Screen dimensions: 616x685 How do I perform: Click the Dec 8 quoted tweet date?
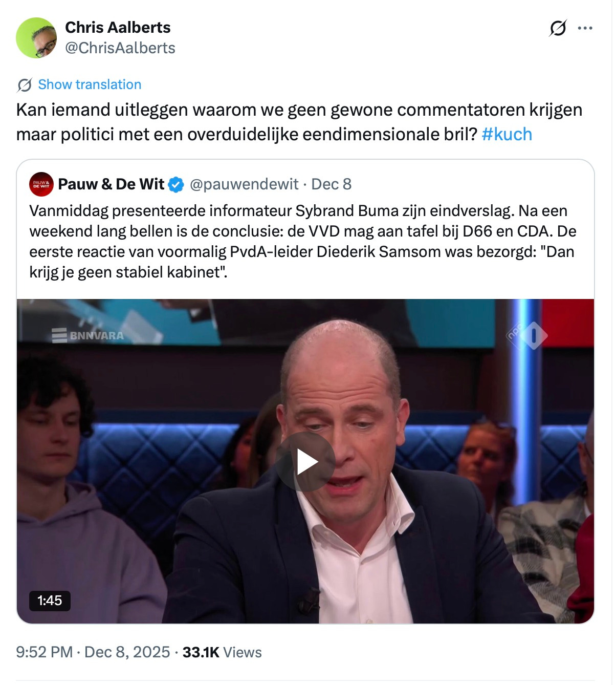click(x=331, y=184)
